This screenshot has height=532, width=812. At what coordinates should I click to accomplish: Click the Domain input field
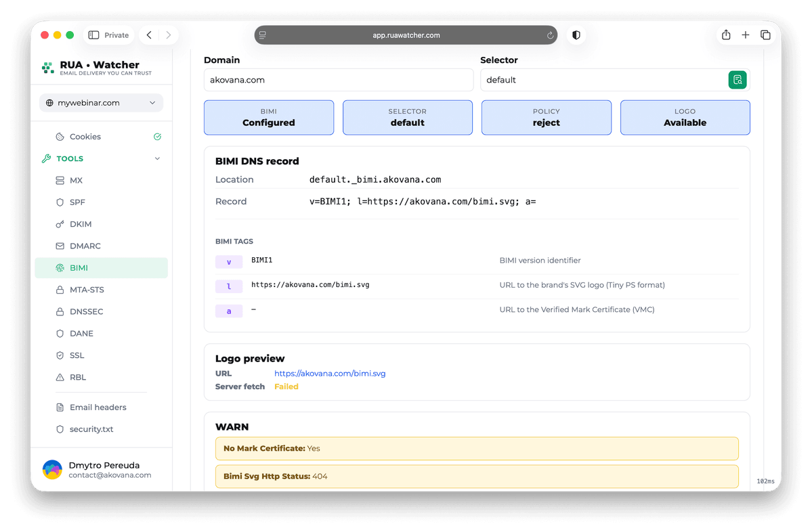tap(339, 80)
